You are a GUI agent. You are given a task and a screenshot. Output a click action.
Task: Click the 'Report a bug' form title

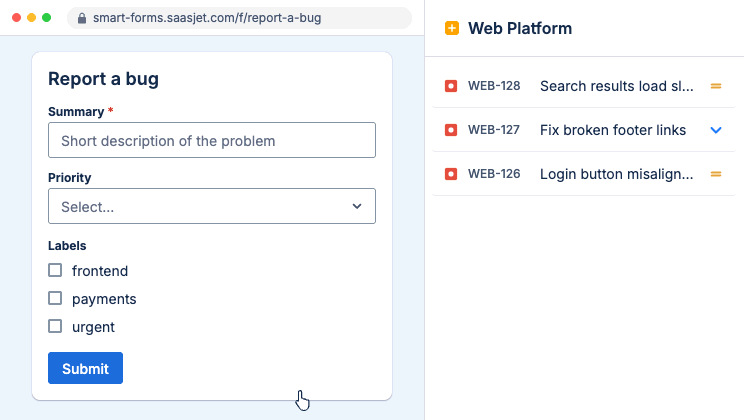click(103, 79)
